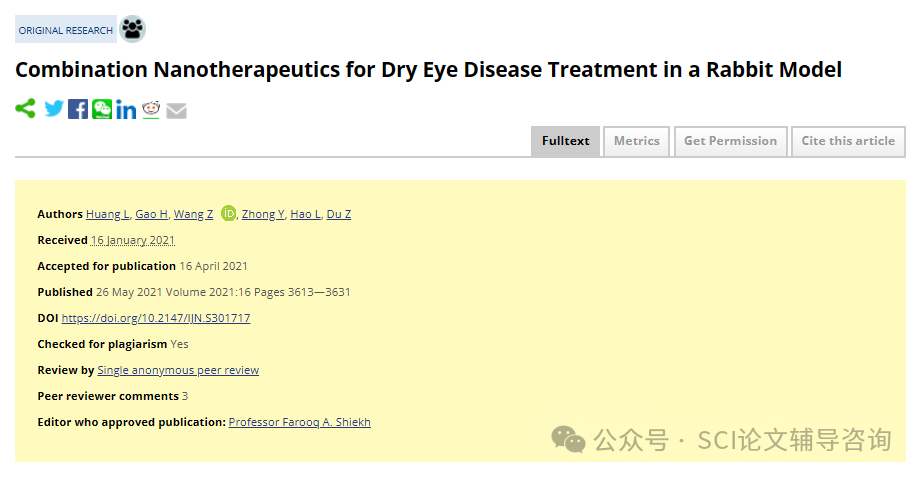This screenshot has width=921, height=477.
Task: Open the Get Permission tab
Action: [x=731, y=141]
